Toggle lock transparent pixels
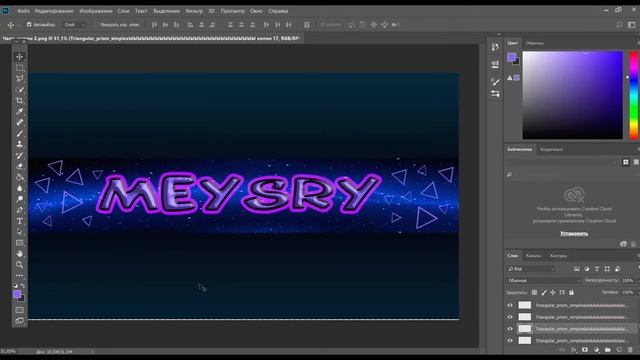This screenshot has width=640, height=360. tap(534, 293)
